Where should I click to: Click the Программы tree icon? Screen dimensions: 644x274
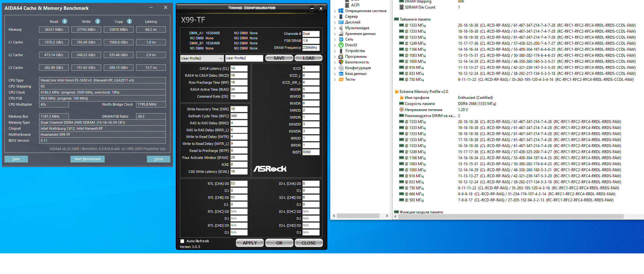pos(341,56)
